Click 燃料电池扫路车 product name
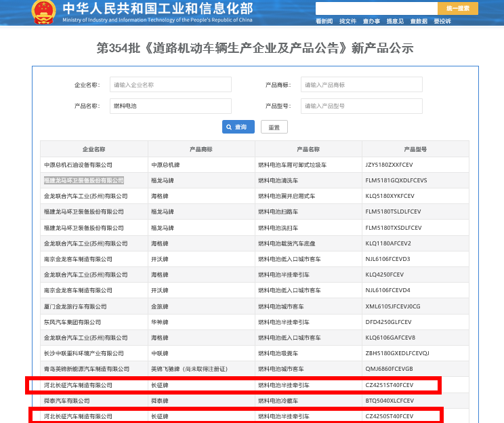504x423 pixels. [x=278, y=211]
